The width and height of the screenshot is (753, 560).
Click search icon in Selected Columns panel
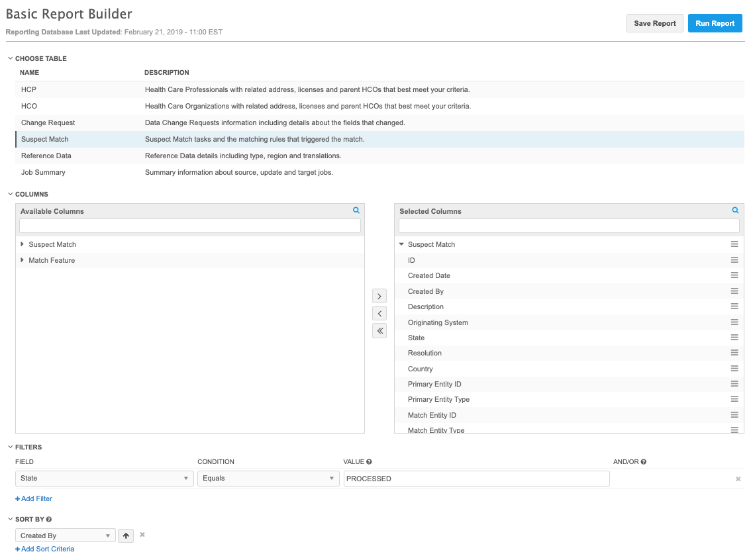735,210
